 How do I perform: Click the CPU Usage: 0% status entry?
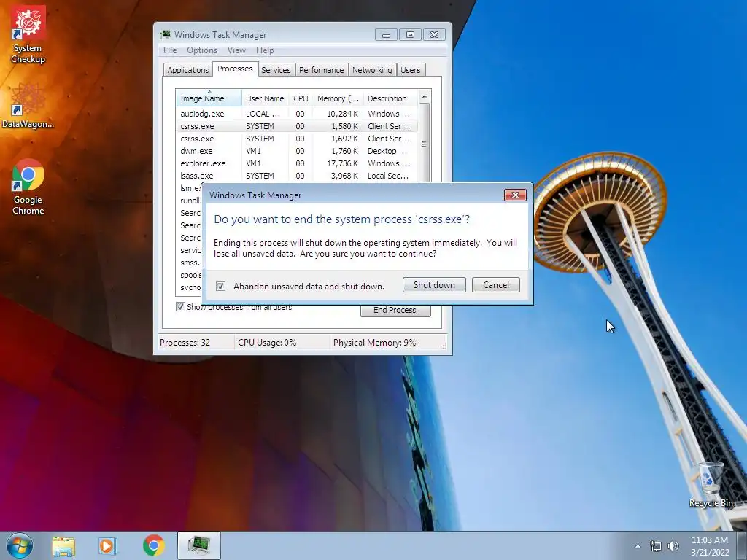pyautogui.click(x=267, y=343)
